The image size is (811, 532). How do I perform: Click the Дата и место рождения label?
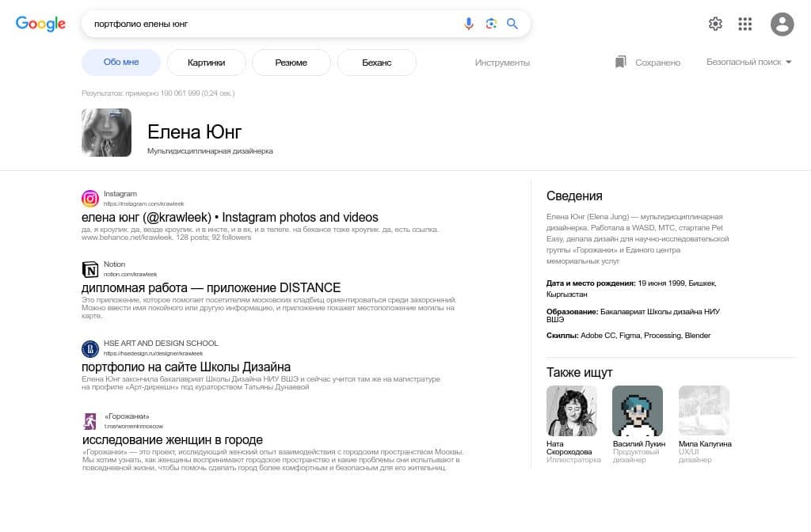point(591,283)
